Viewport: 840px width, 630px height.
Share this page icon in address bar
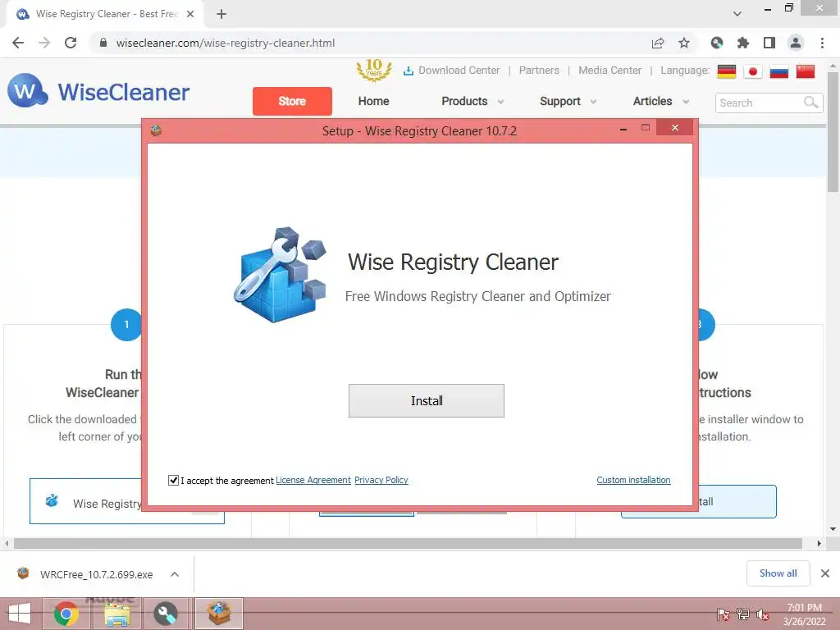[658, 43]
